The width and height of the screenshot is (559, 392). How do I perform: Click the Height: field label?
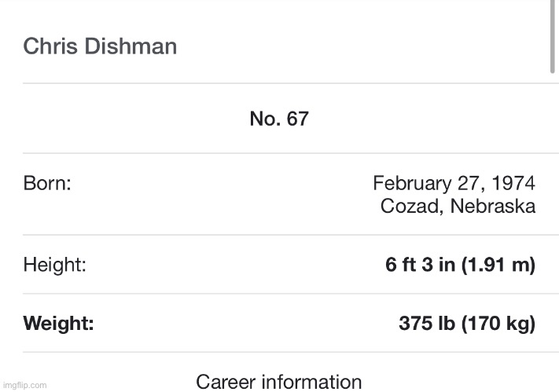[54, 266]
